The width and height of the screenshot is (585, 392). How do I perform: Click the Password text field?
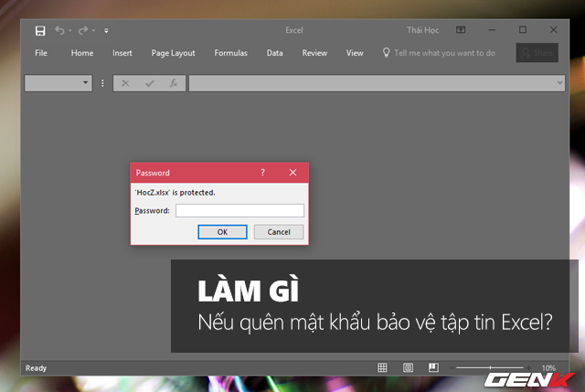[239, 210]
